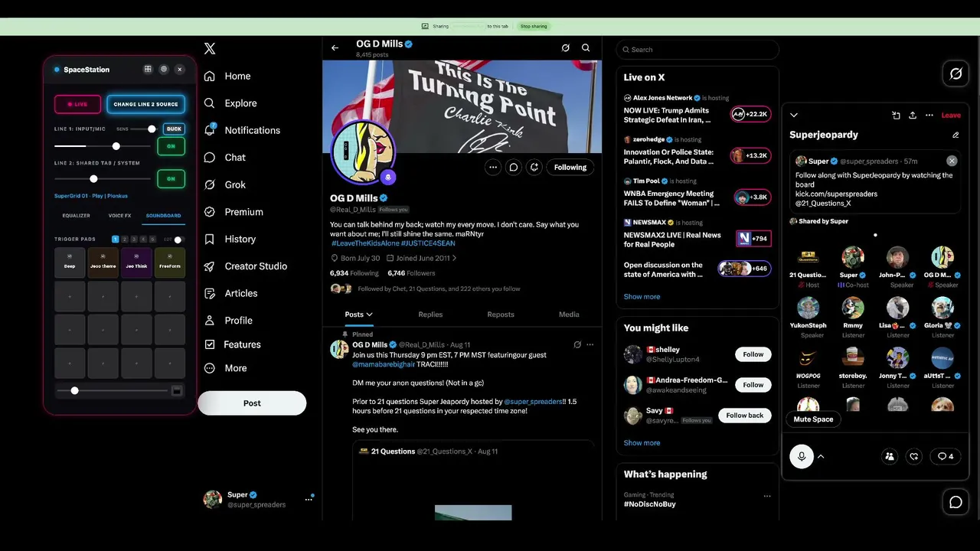Open the Creator Studio page

point(245,266)
